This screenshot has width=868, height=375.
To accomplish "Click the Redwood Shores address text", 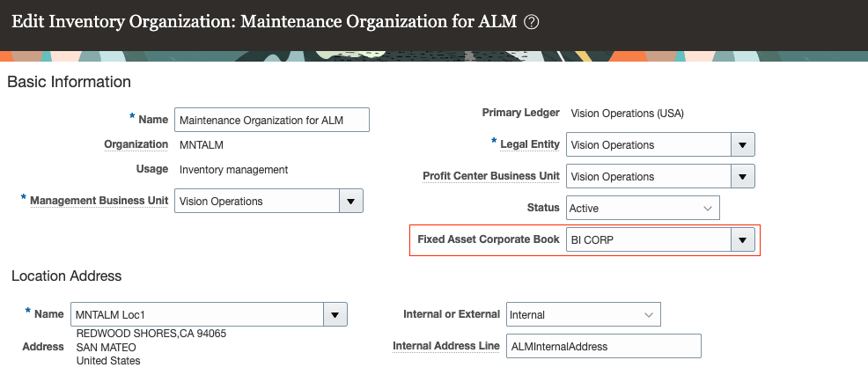I will [151, 335].
